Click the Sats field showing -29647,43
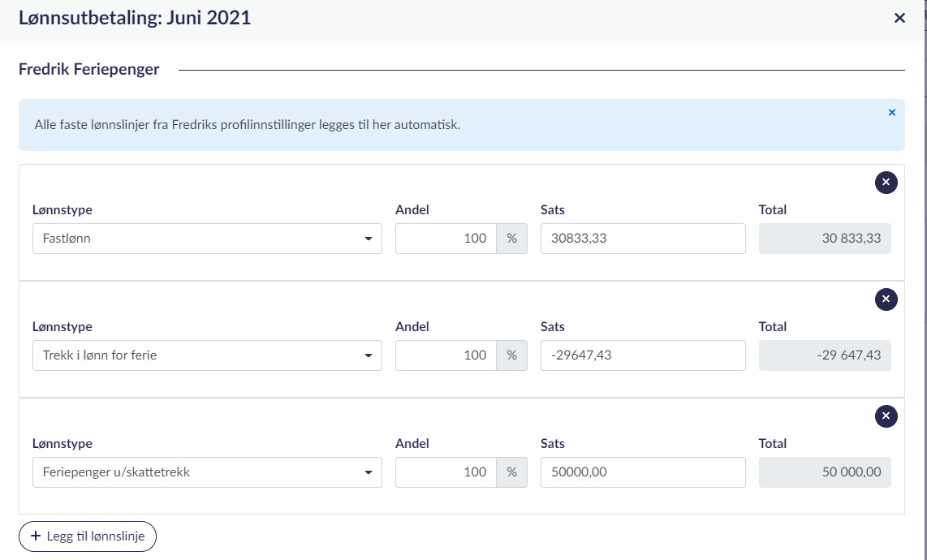Viewport: 927px width, 560px height. (x=642, y=355)
